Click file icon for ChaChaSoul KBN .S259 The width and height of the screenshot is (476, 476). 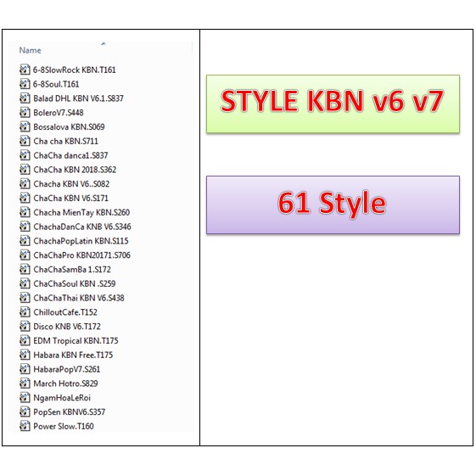click(25, 283)
